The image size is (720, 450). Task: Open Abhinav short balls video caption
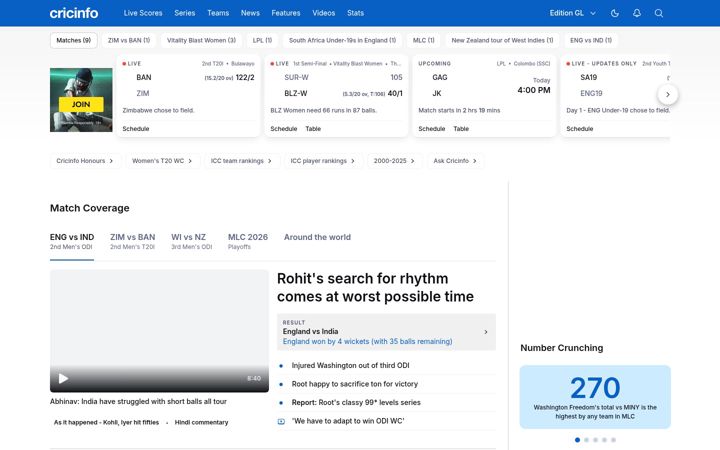click(138, 401)
